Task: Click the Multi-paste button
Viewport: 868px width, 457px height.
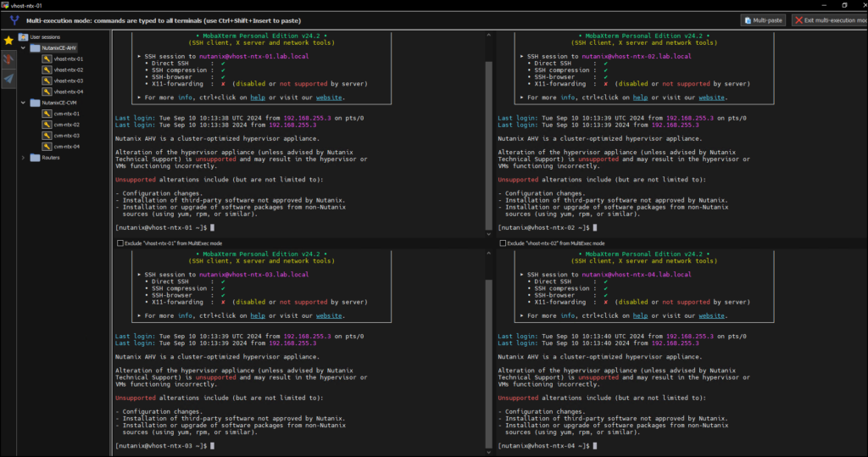Action: pyautogui.click(x=764, y=20)
